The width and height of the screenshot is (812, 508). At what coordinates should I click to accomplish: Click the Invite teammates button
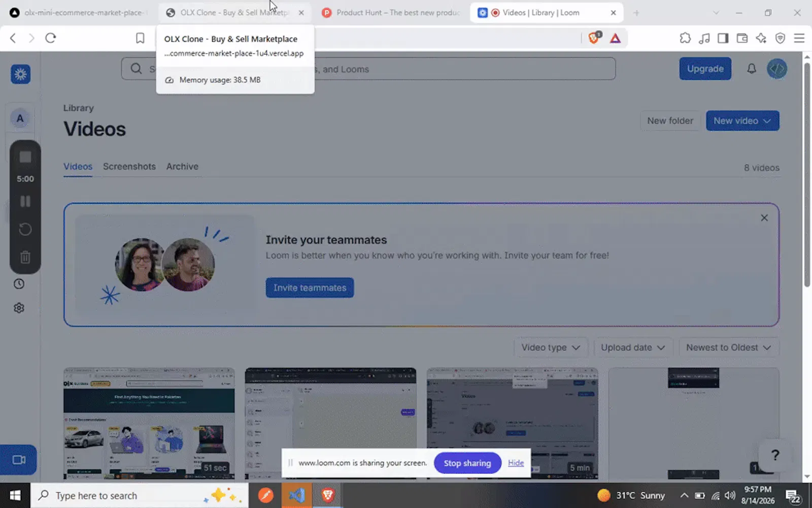tap(310, 288)
